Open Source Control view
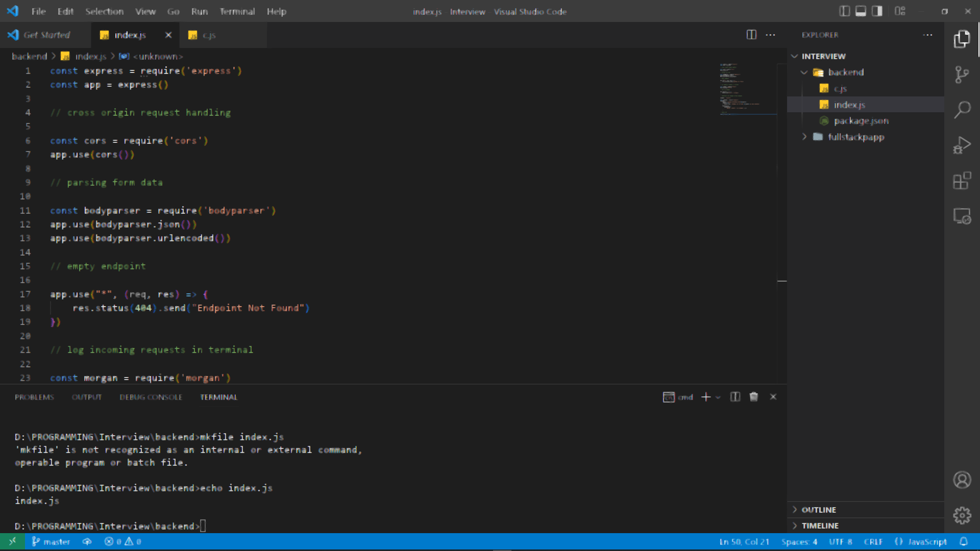Viewport: 980px width, 551px height. 962,74
